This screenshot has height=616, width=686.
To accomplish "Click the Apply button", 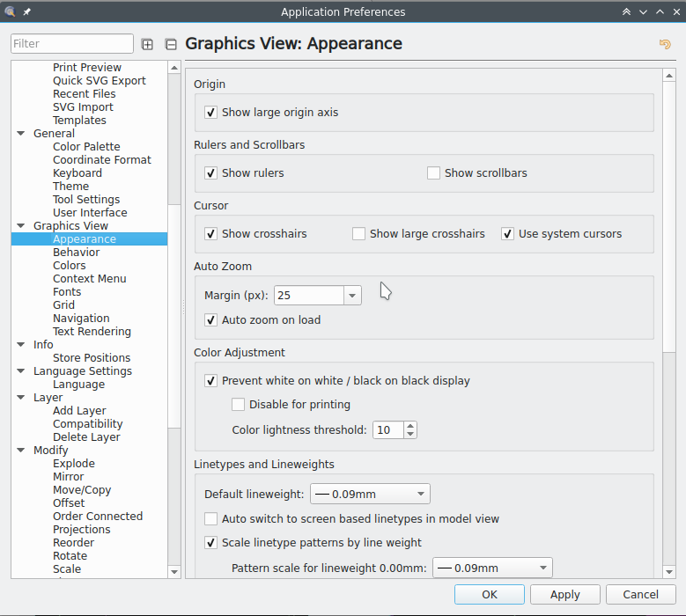I will [x=564, y=595].
